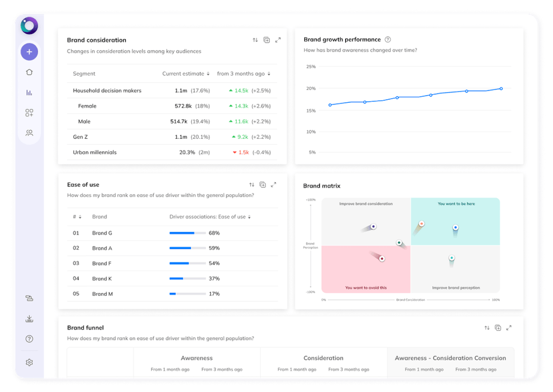The height and width of the screenshot is (392, 553).
Task: Click the layers icon in lower sidebar
Action: pos(29,298)
